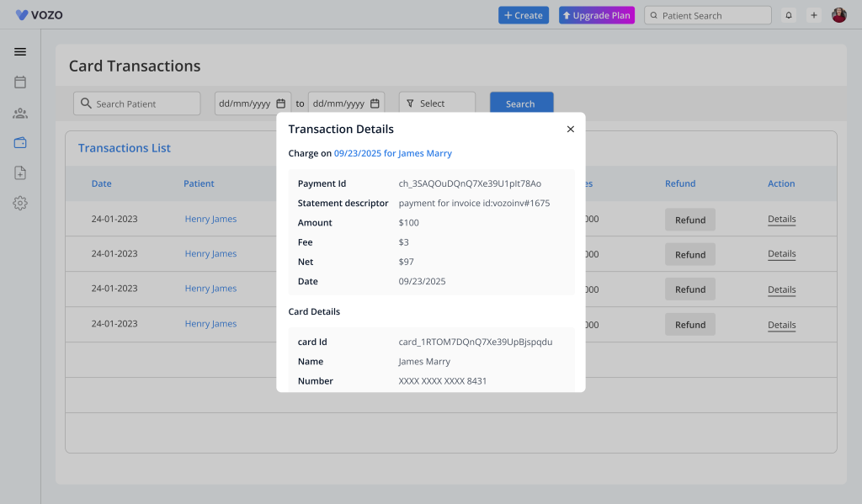Open the end date calendar picker
The image size is (862, 504).
coord(375,103)
